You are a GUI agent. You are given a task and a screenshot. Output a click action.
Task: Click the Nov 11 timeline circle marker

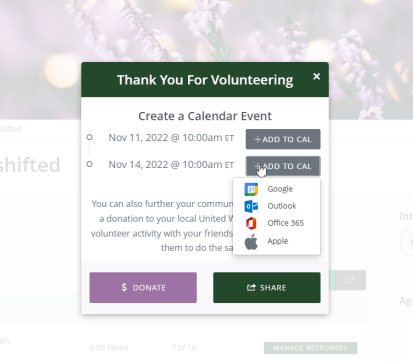pos(89,137)
